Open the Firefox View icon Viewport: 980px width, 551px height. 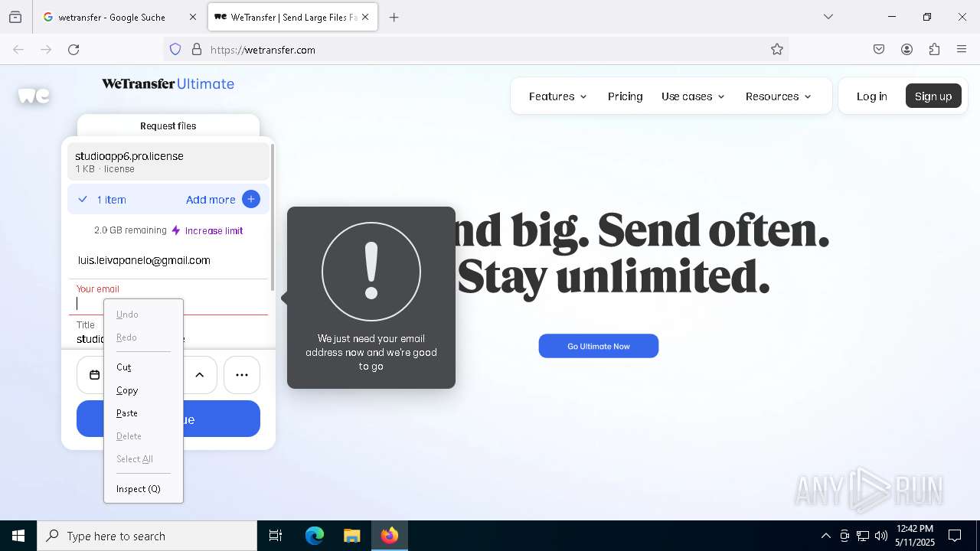point(15,17)
